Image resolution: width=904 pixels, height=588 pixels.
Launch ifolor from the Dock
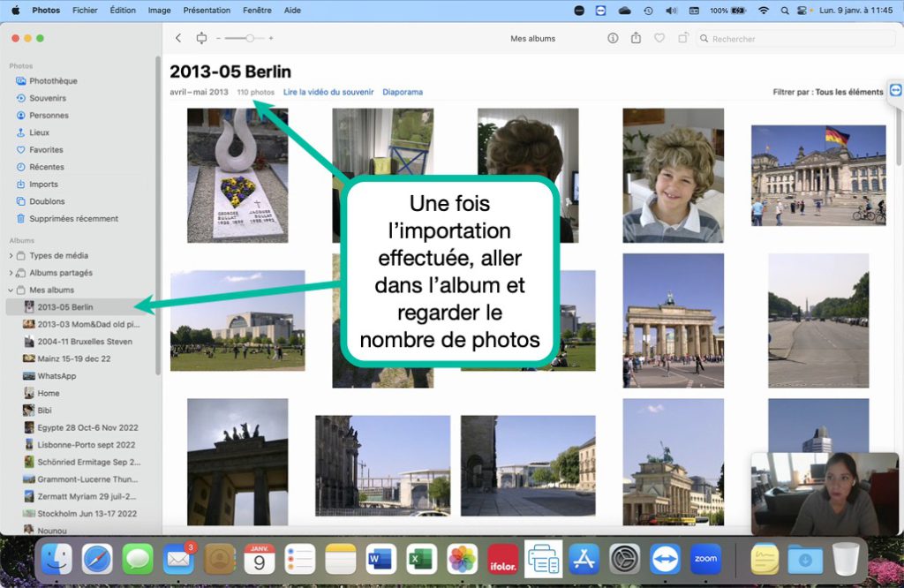pyautogui.click(x=502, y=558)
